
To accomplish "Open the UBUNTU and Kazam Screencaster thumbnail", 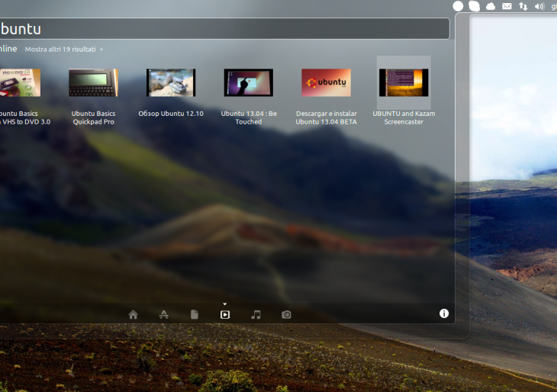I will tap(404, 82).
